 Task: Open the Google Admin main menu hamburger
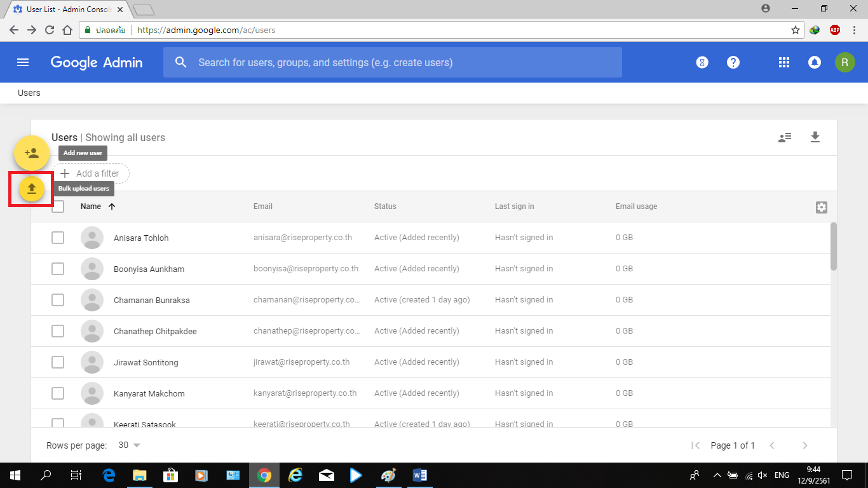23,62
